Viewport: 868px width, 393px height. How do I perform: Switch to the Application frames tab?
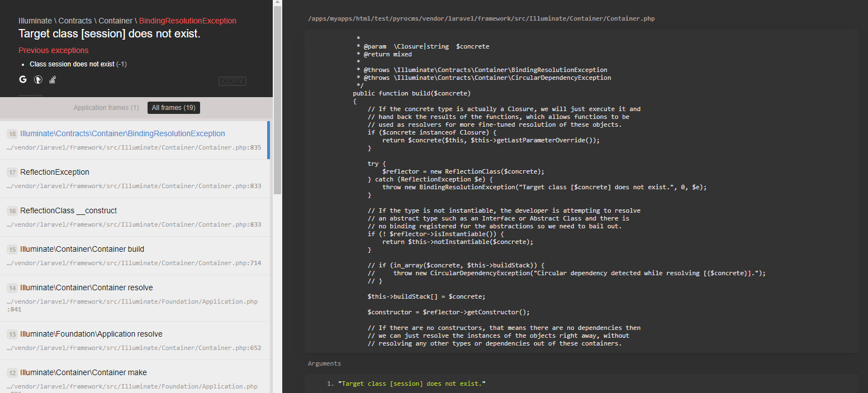coord(106,107)
